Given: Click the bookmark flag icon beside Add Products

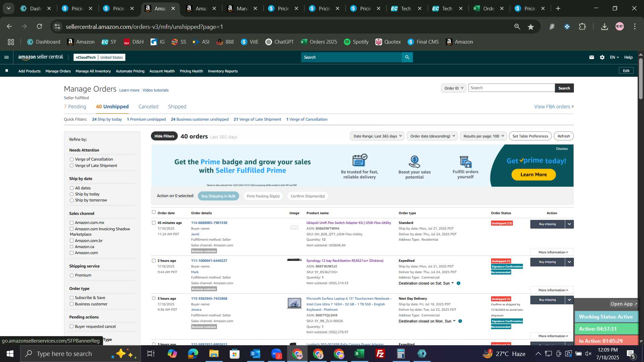Looking at the screenshot, I should (x=7, y=71).
